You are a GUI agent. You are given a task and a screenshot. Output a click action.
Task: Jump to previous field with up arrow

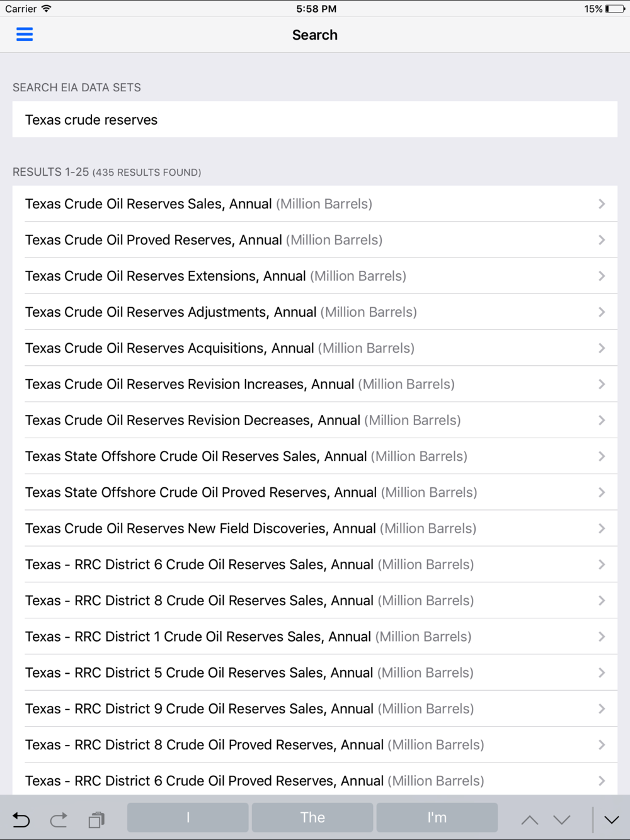[x=530, y=819]
